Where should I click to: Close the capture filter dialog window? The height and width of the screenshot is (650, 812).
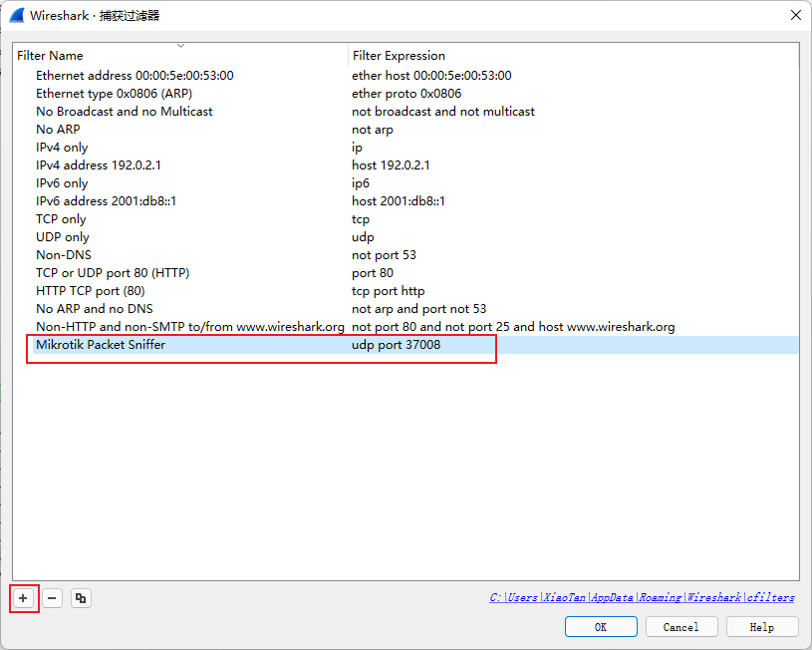[x=796, y=16]
